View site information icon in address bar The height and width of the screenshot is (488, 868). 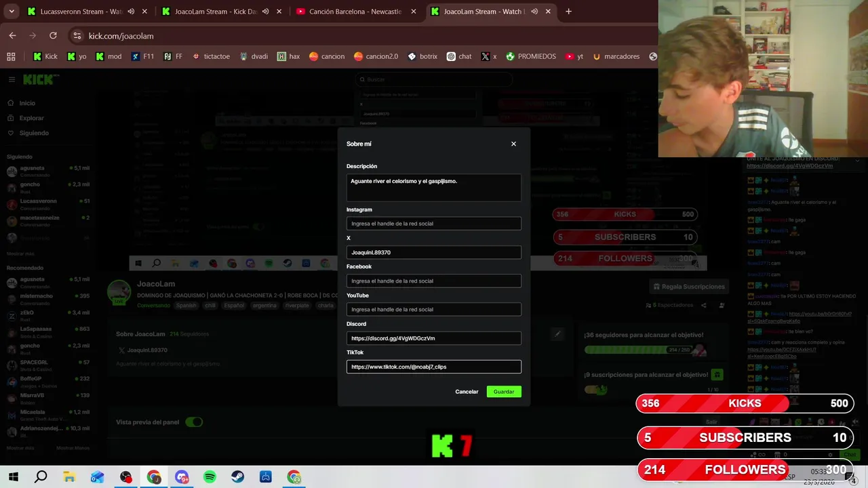[77, 36]
